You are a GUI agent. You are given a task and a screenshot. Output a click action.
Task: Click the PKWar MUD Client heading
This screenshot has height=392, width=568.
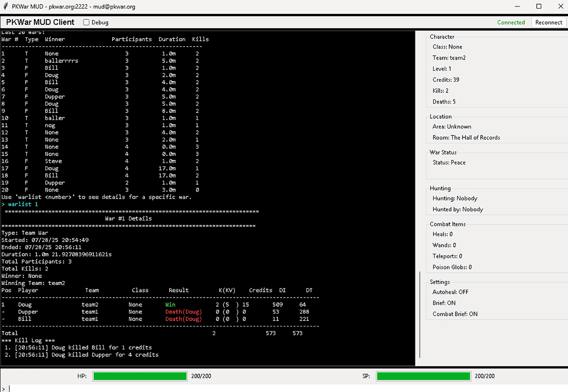click(x=40, y=23)
